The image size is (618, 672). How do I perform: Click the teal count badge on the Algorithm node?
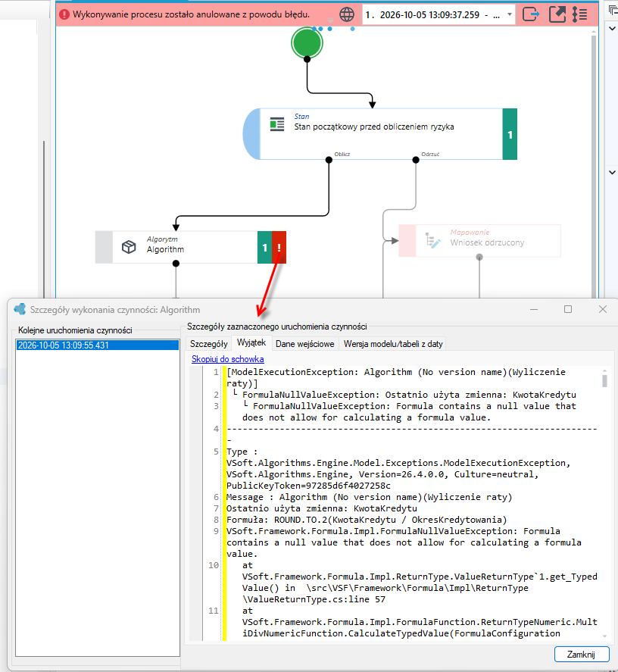[264, 247]
